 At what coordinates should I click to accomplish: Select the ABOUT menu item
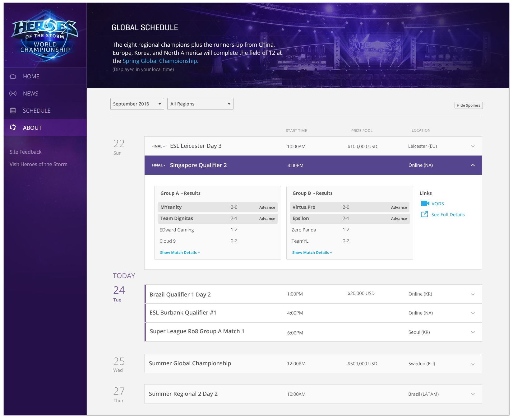coord(45,128)
